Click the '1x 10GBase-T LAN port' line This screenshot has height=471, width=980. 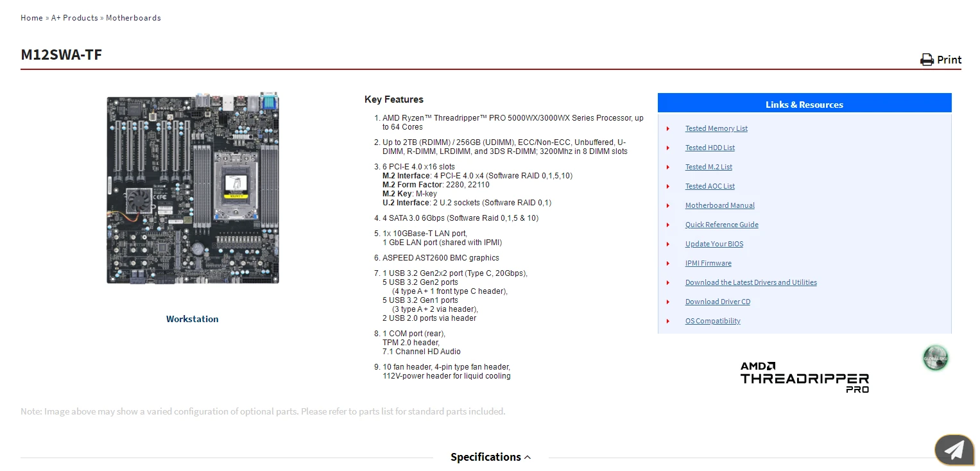425,234
